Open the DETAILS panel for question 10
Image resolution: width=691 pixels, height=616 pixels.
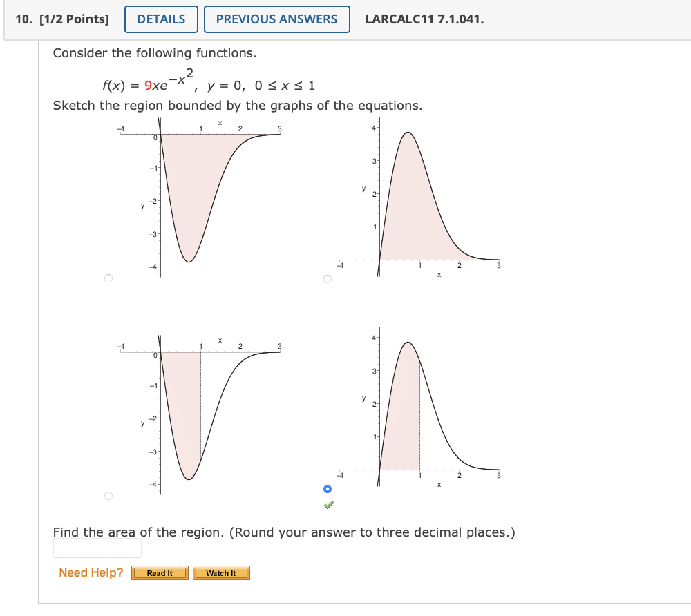161,19
